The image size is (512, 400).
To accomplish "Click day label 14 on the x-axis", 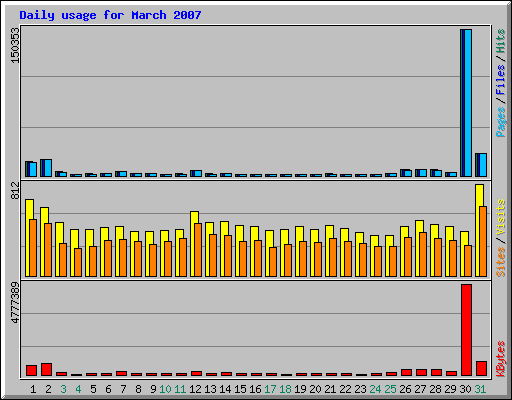I will coord(225,389).
